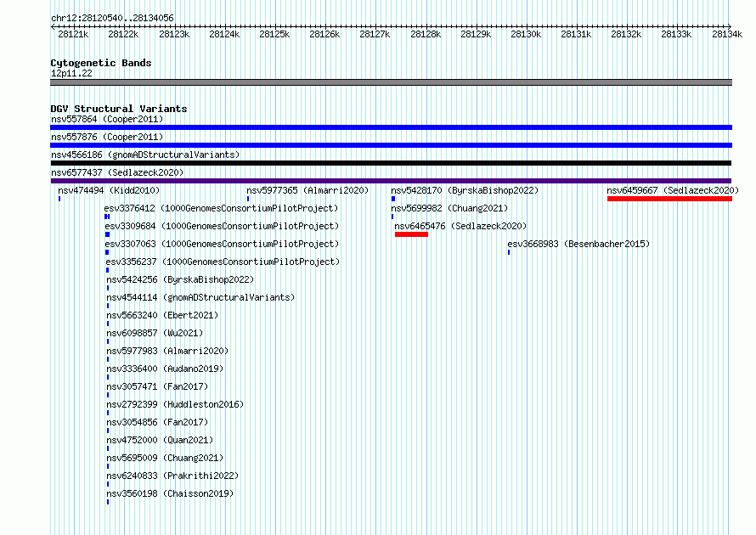The height and width of the screenshot is (535, 756).
Task: Click the nsv557864 (Cooper2011) variant label
Action: click(x=107, y=119)
